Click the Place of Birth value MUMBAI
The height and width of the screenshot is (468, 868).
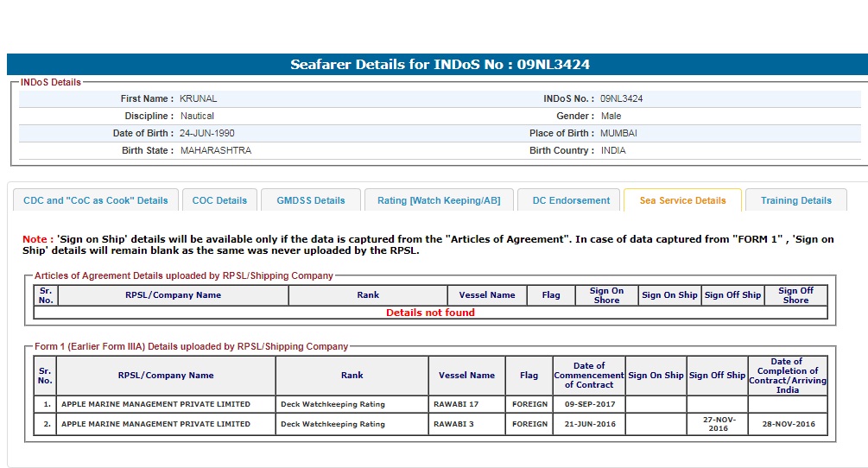(x=618, y=133)
